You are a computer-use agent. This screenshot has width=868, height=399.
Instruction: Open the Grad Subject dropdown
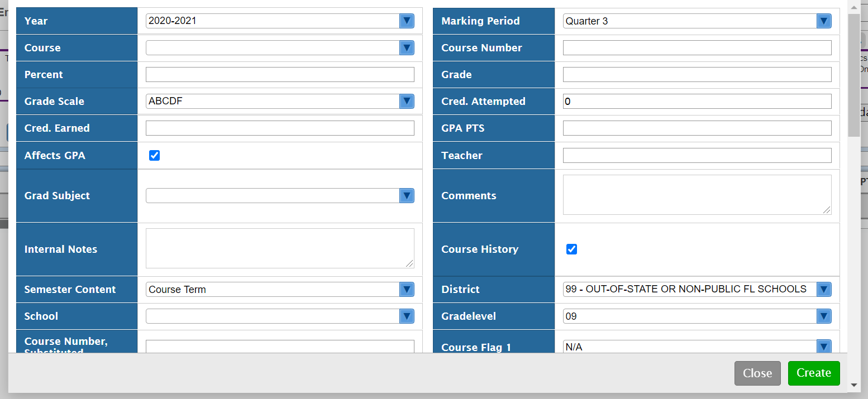click(280, 196)
